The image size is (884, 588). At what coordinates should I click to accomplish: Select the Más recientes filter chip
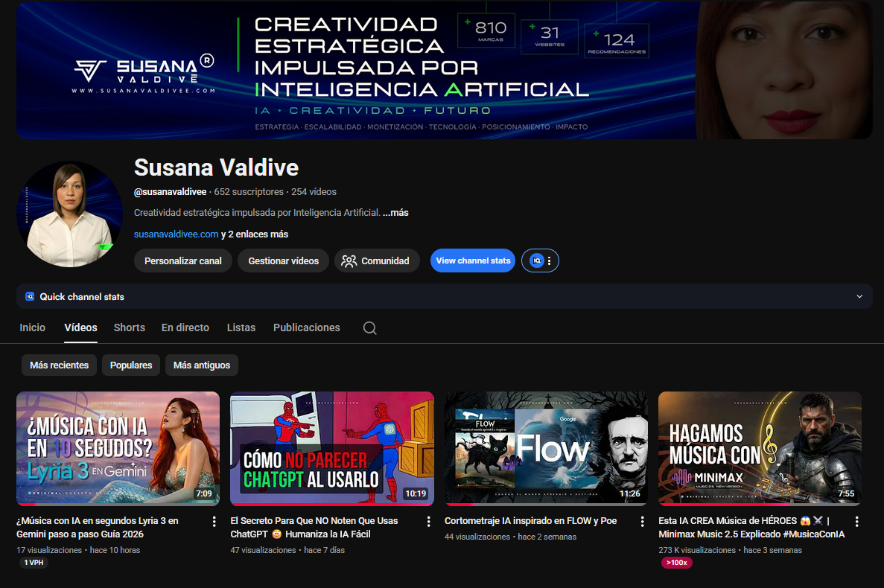click(x=59, y=365)
